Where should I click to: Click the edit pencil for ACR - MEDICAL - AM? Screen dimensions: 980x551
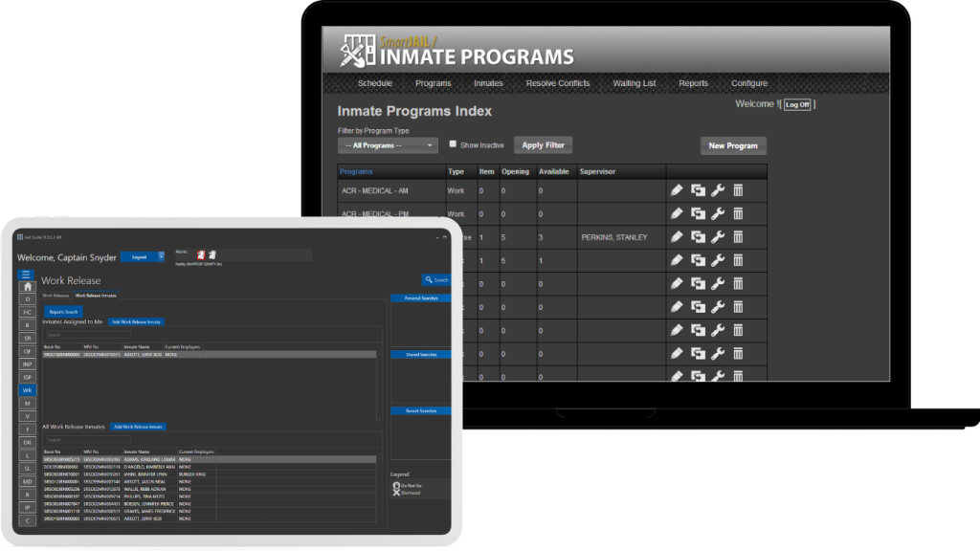(677, 190)
